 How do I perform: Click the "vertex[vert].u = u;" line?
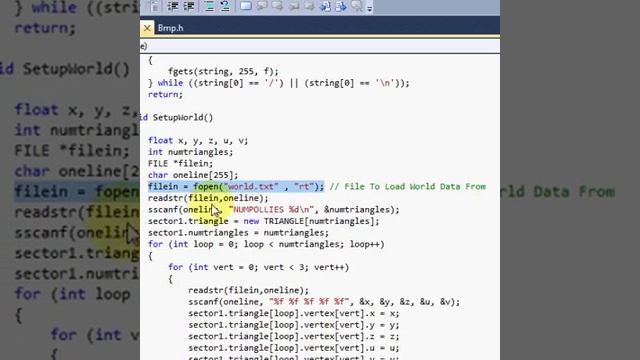293,348
